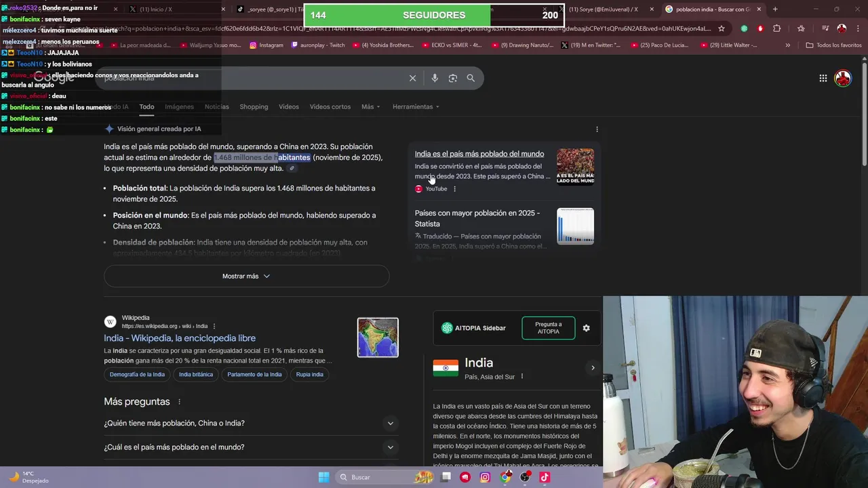Open more options for the AI overview
This screenshot has height=488, width=868.
pos(597,129)
